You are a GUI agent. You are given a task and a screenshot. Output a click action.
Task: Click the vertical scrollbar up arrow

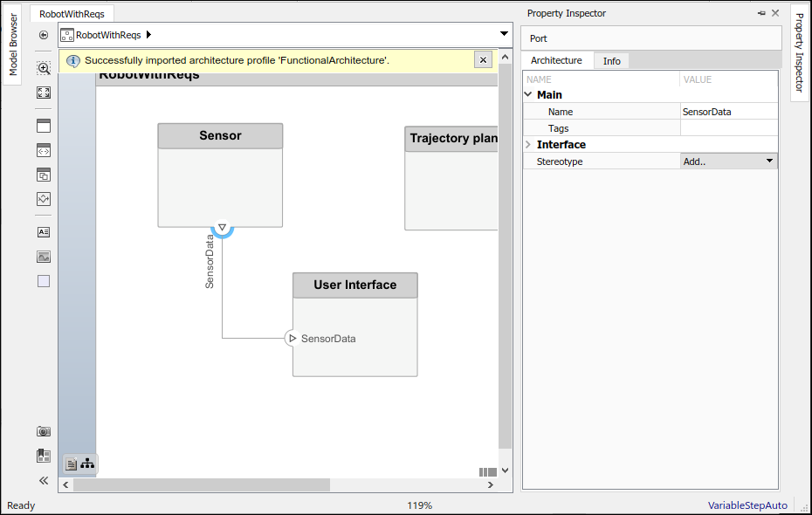[x=505, y=57]
